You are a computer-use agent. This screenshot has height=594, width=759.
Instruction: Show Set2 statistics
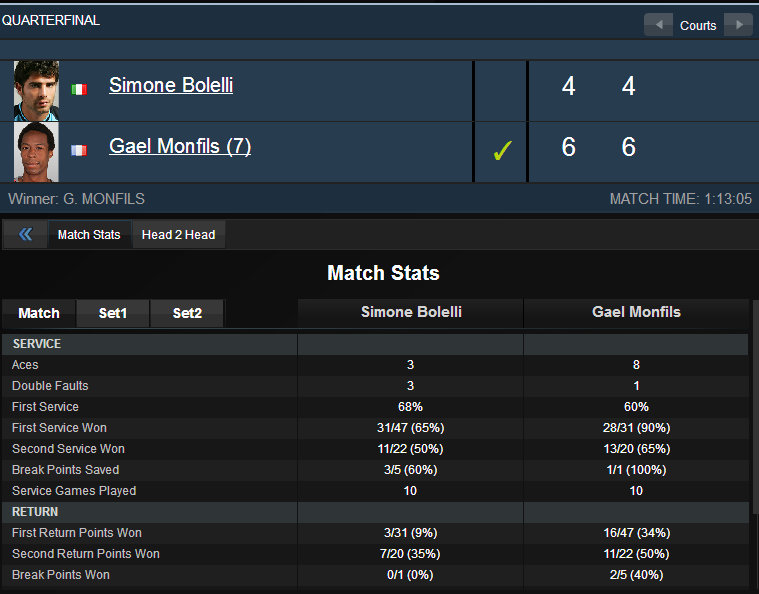point(187,313)
